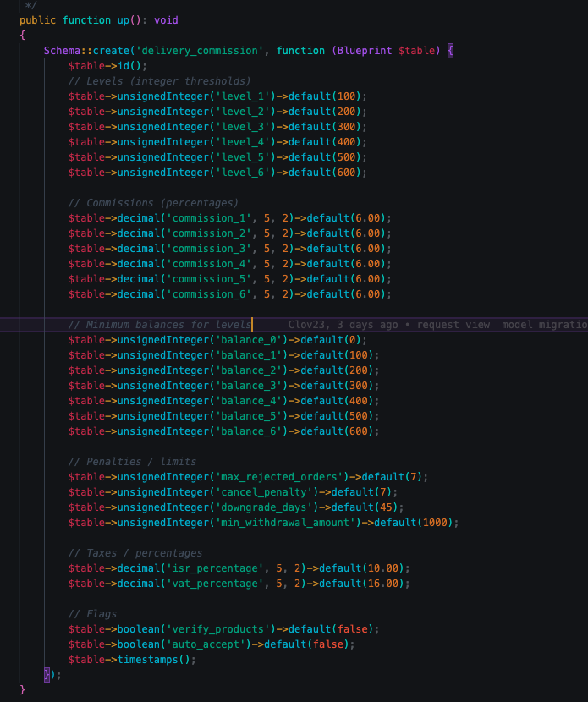Click the 'commission_3' column string
Image resolution: width=588 pixels, height=702 pixels.
coord(209,249)
